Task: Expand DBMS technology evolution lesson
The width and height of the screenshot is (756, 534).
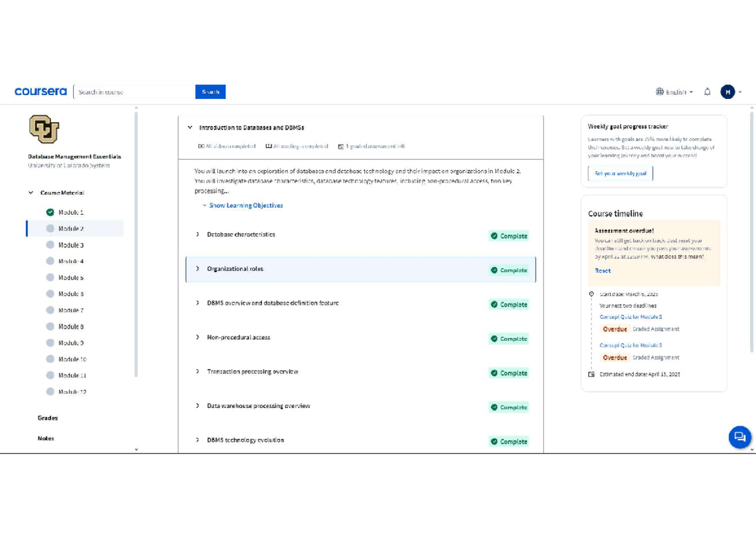Action: pos(198,440)
